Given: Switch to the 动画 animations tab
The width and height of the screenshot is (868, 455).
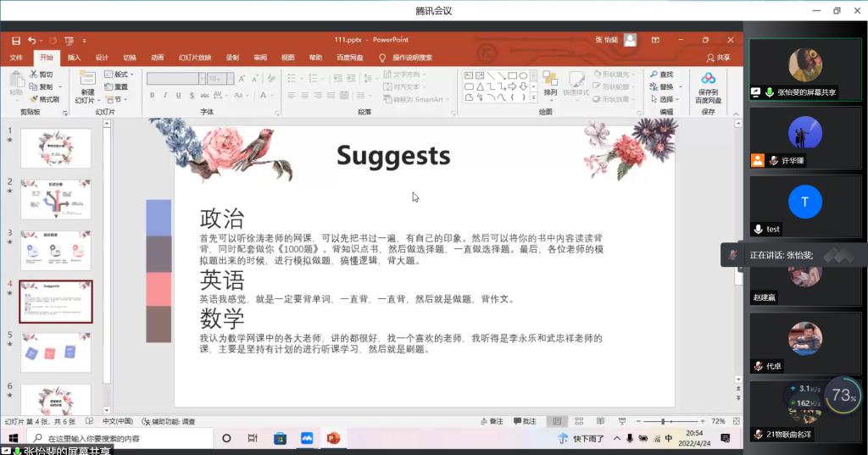Looking at the screenshot, I should click(x=157, y=58).
